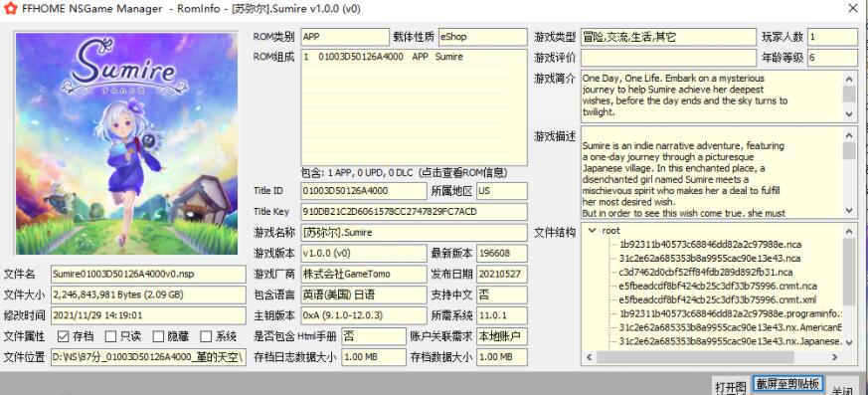The height and width of the screenshot is (395, 868).
Task: Click vertical scrollbar thumb in 游戏简介
Action: pos(849,94)
